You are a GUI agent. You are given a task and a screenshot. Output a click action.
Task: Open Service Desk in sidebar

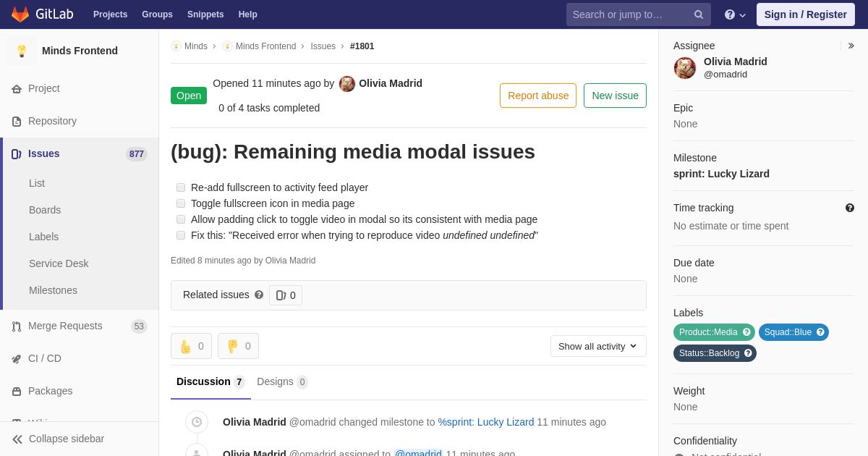point(59,263)
